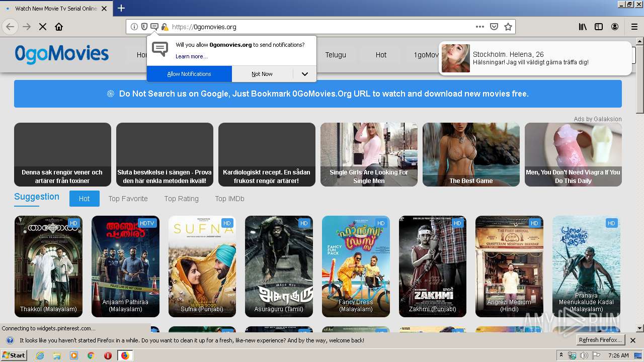
Task: Click the page vertical scrollbar
Action: coord(639,79)
